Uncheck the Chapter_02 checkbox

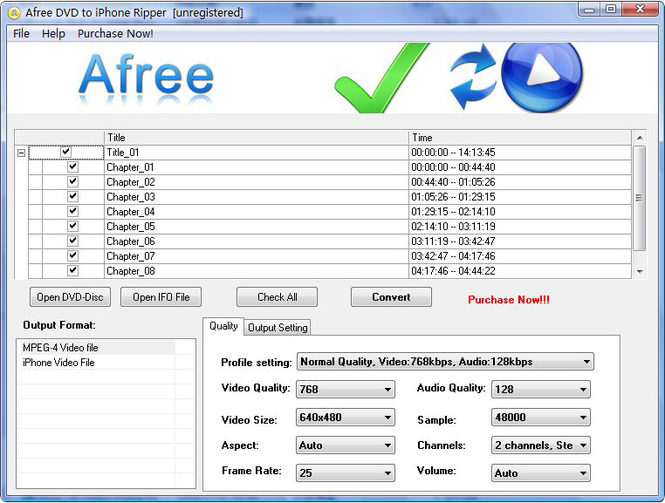point(73,181)
